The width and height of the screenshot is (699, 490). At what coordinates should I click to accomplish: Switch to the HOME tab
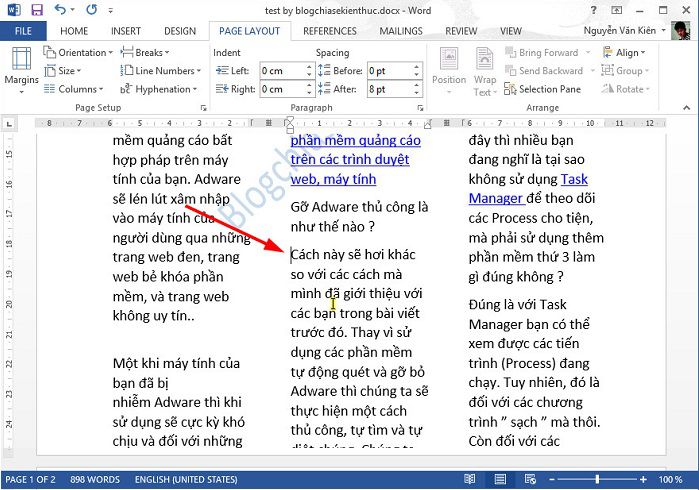click(74, 31)
